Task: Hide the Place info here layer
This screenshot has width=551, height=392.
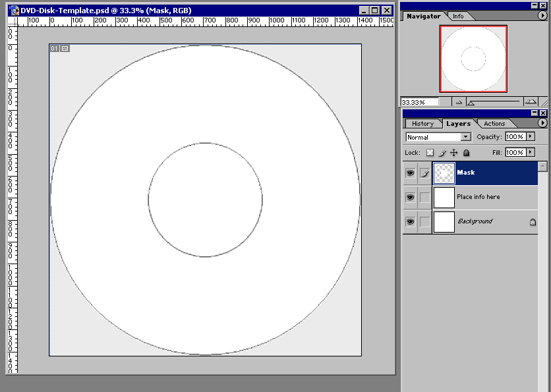Action: point(410,198)
